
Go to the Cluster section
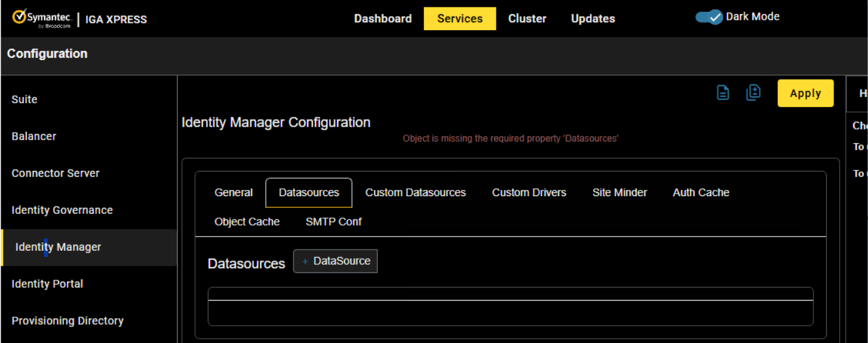527,18
